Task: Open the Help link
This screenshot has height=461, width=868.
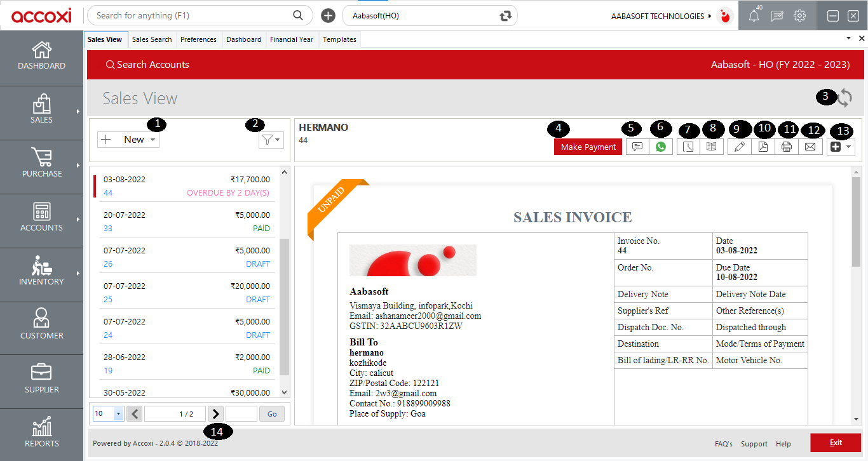Action: point(783,444)
